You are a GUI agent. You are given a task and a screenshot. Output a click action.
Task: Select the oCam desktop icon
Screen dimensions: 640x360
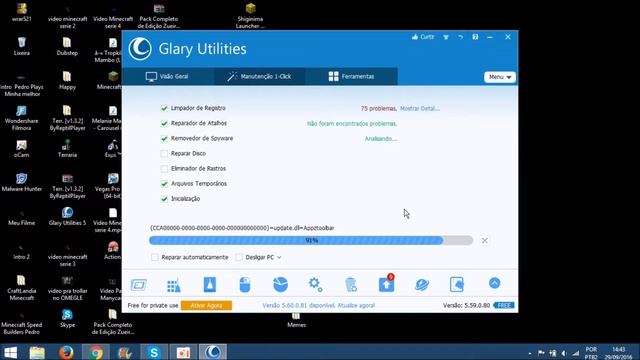pos(22,148)
